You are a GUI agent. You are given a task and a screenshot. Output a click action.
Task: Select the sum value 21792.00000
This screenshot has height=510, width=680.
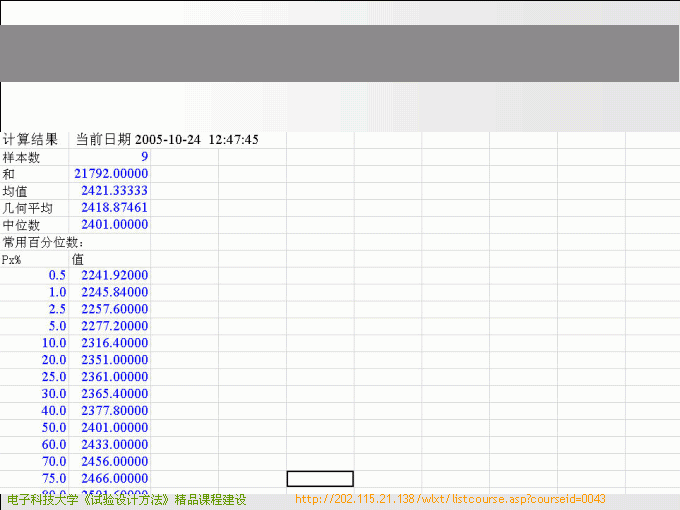point(110,174)
